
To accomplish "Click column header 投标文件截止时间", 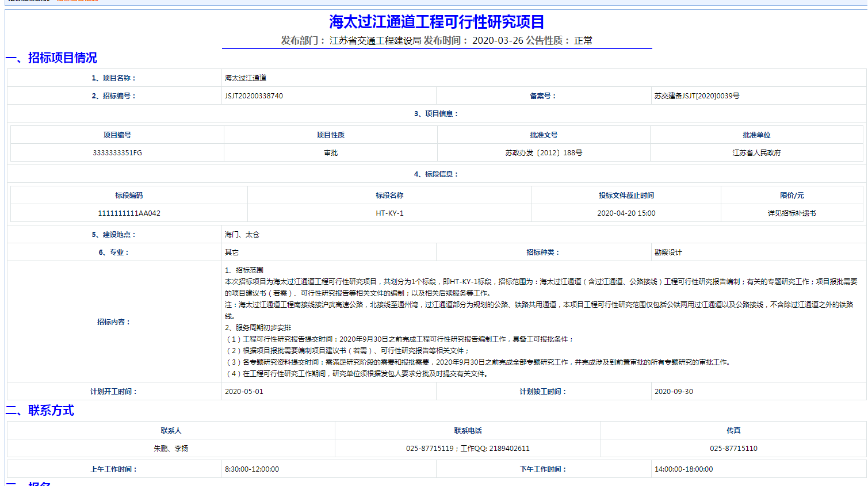I will (626, 196).
